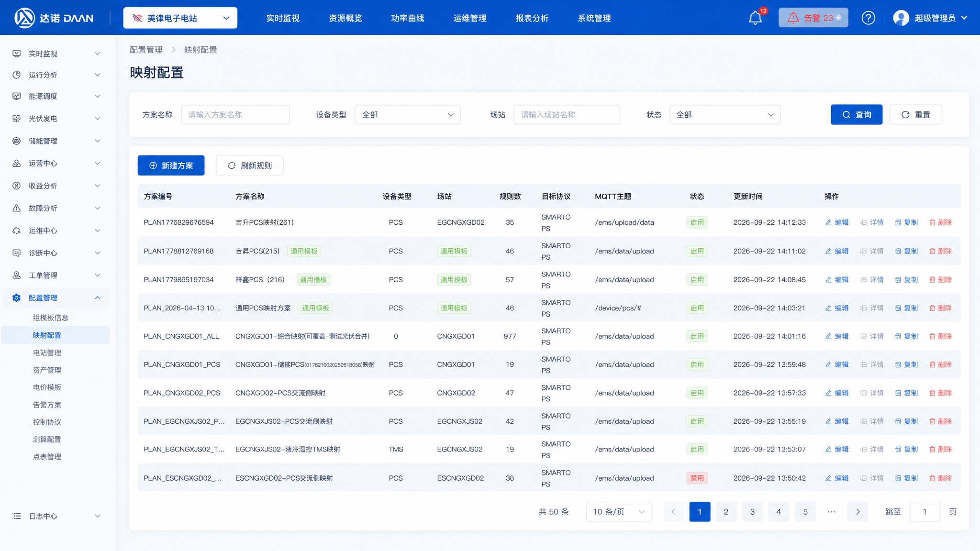This screenshot has height=551, width=980.
Task: Select 电站管理 in the sidebar
Action: point(47,353)
